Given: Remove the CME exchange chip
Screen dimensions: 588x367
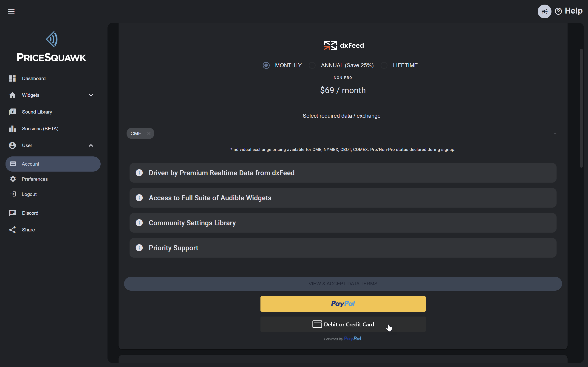Looking at the screenshot, I should click(x=149, y=133).
